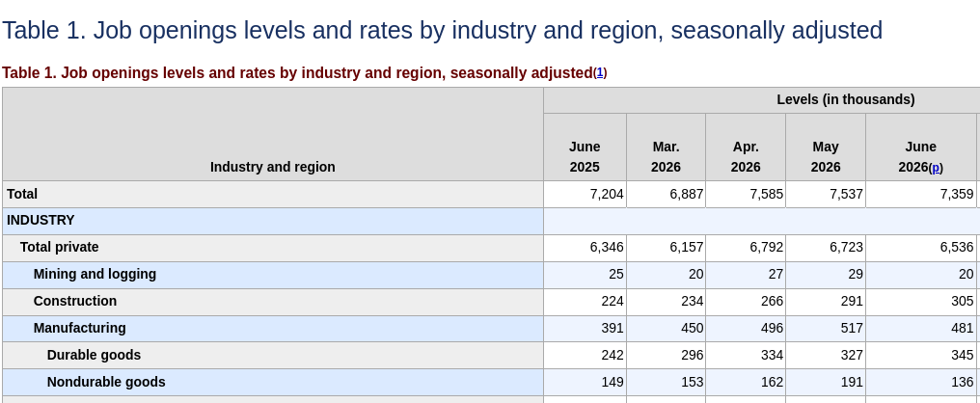980x403 pixels.
Task: Click the Levels (in thousands) header
Action: tap(846, 100)
